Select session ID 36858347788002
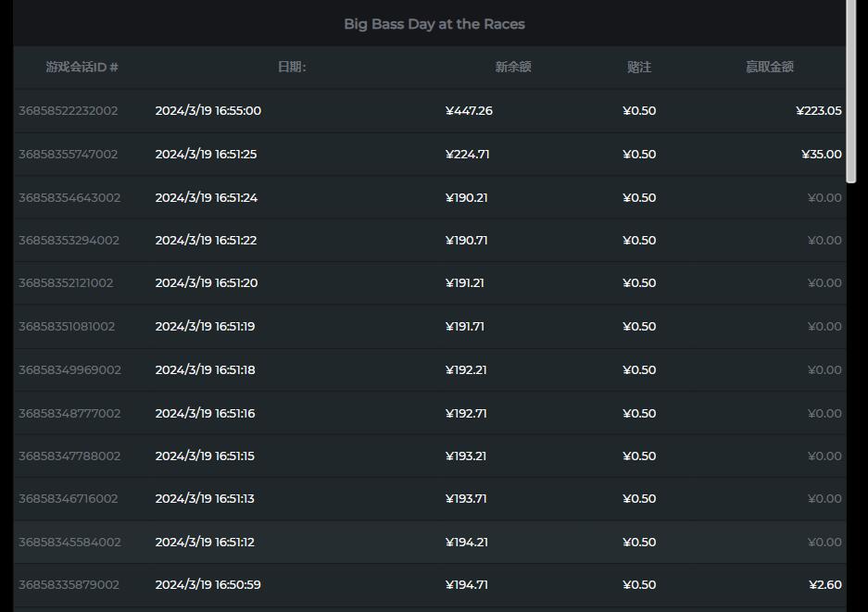This screenshot has width=868, height=612. pyautogui.click(x=69, y=456)
